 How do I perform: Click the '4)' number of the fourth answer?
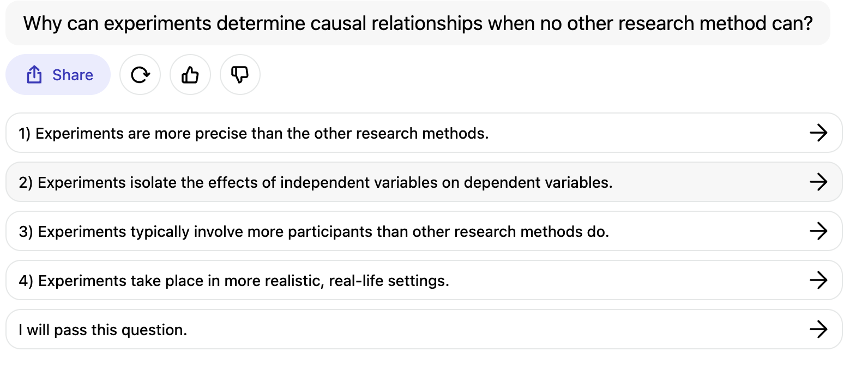click(26, 281)
